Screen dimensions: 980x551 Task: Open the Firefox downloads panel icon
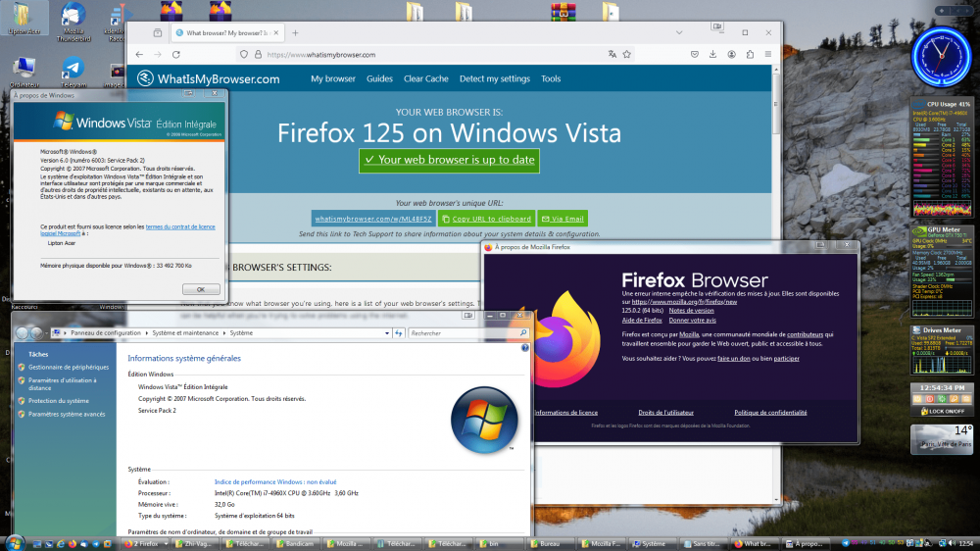tap(712, 55)
